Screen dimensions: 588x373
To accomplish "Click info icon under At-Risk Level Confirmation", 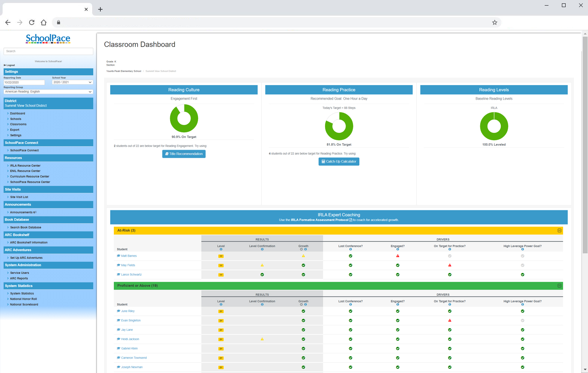I will click(x=262, y=249).
